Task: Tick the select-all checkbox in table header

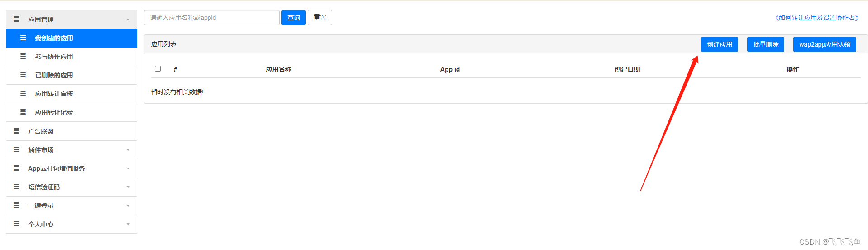Action: [x=158, y=69]
